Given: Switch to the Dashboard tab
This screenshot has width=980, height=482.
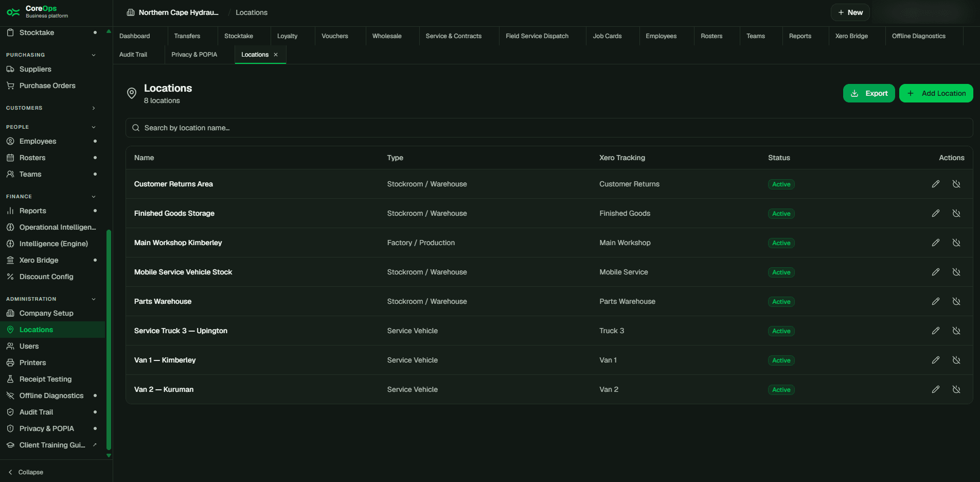Looking at the screenshot, I should coord(135,36).
